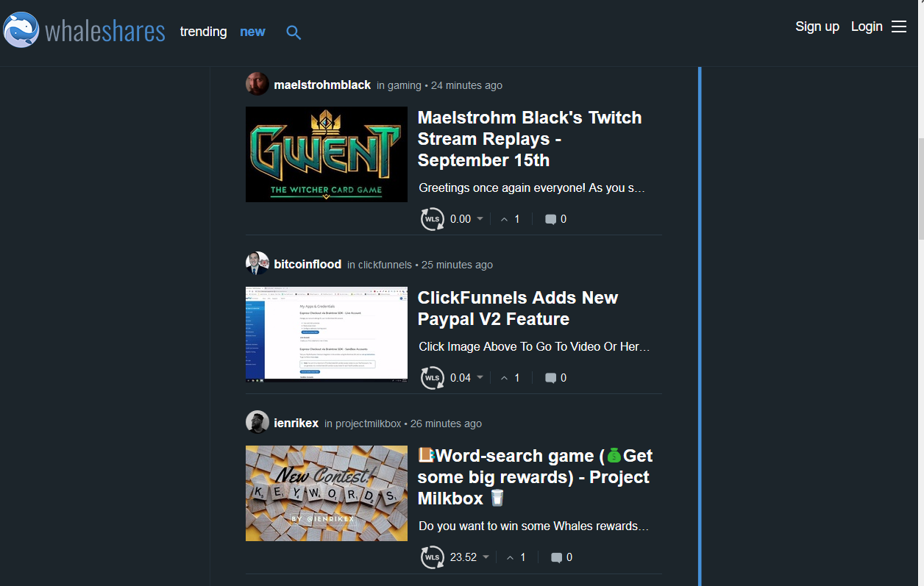Switch to the trending tab
Screen dimensions: 924x586
pos(204,32)
